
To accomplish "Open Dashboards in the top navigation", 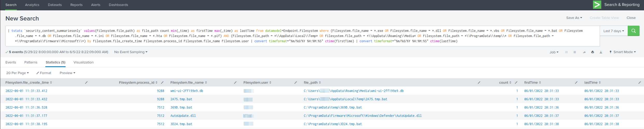I will click(x=118, y=5).
